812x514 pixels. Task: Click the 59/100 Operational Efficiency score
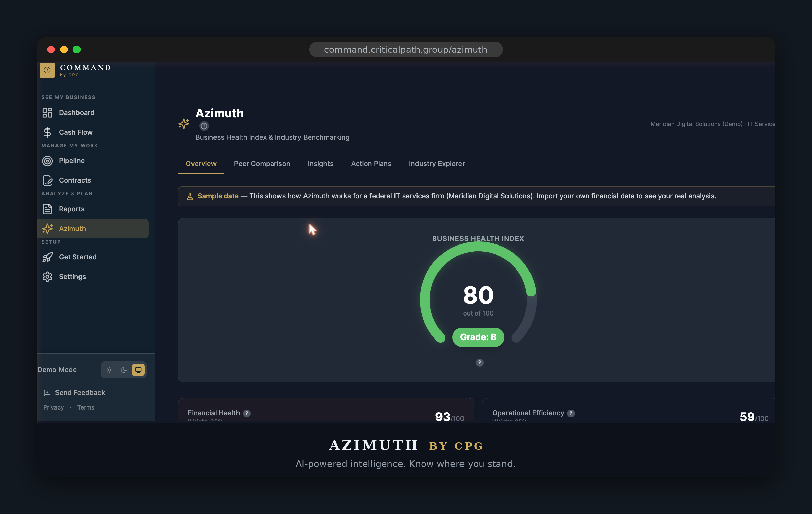[754, 417]
